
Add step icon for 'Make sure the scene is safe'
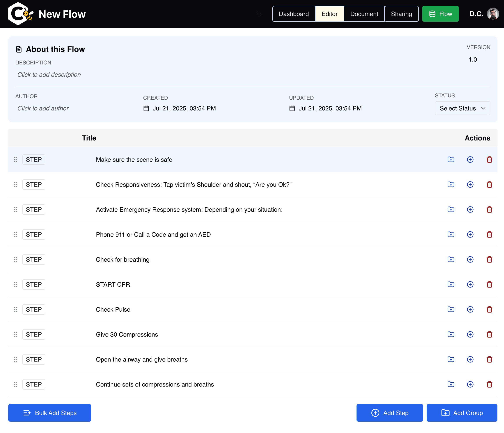(470, 160)
